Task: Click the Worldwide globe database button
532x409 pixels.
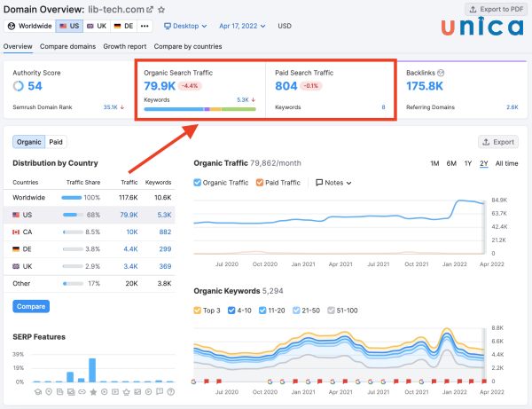Action: pyautogui.click(x=30, y=26)
